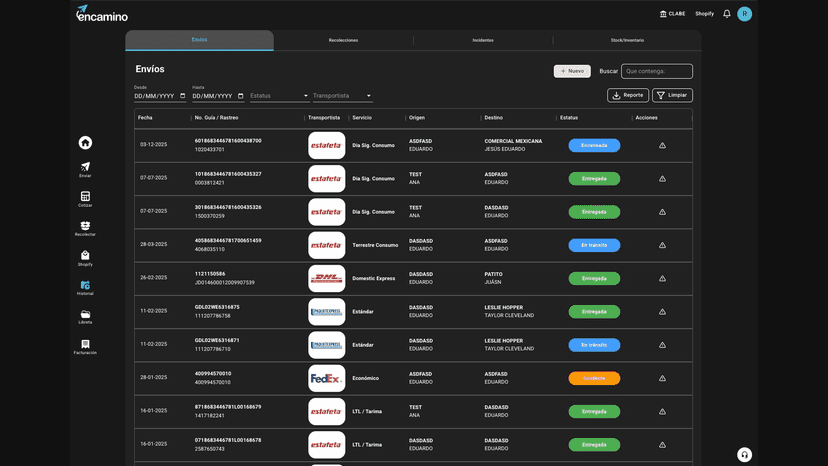Download data with the Reporte button
This screenshot has height=466, width=828.
pos(627,96)
